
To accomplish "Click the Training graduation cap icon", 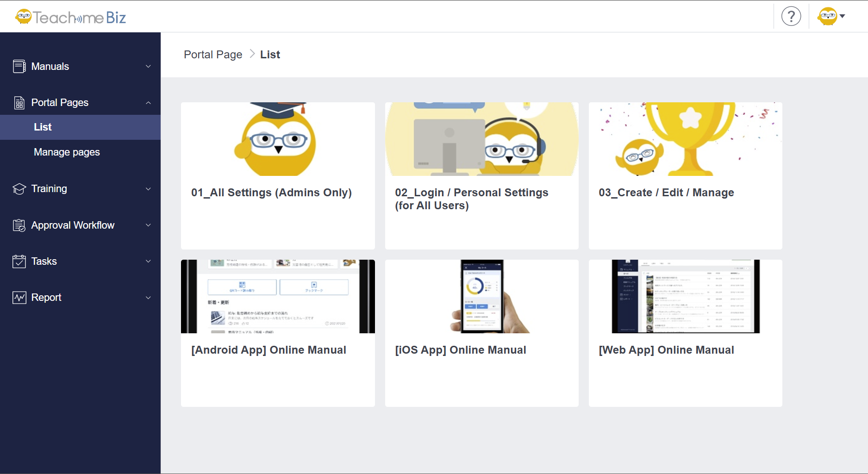I will click(x=19, y=189).
